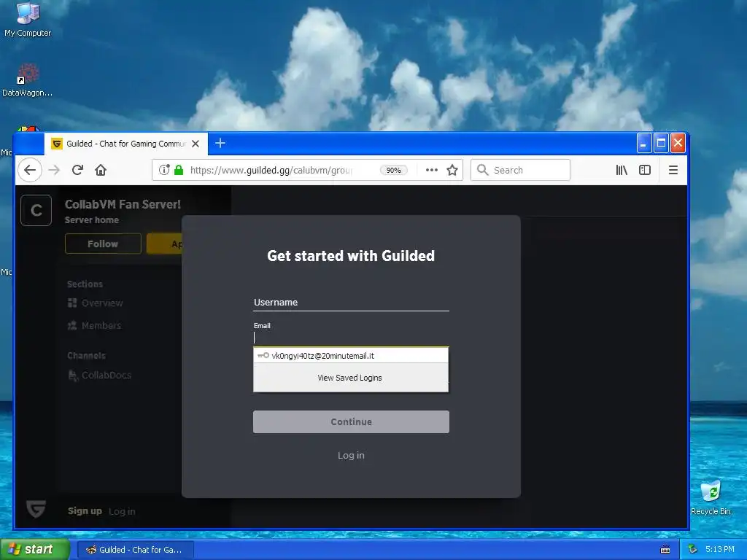Choose saved login vk0ngyi40tz@20minutemail.it
Image resolution: width=747 pixels, height=560 pixels.
pos(351,356)
